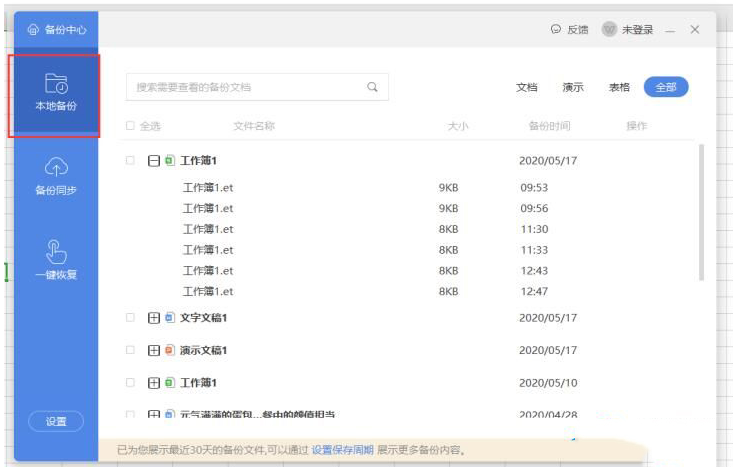Screen dimensions: 733x474
Task: Expand the 演示文稿1 backup group
Action: [x=153, y=350]
